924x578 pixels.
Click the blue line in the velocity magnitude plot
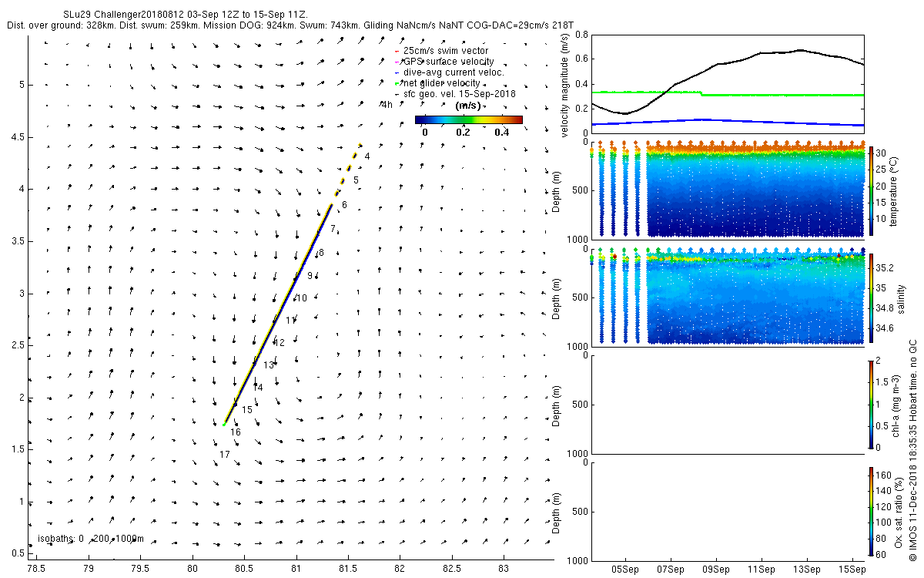[727, 122]
